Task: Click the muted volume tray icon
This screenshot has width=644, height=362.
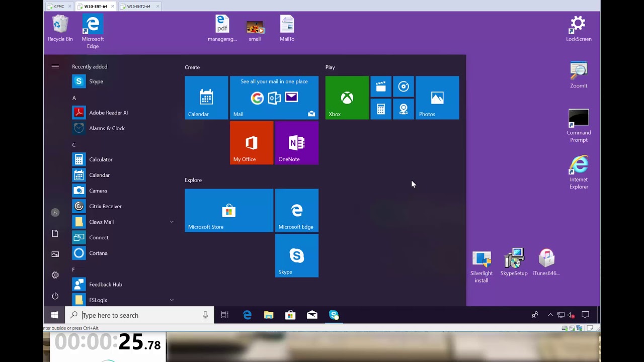Action: click(x=571, y=315)
